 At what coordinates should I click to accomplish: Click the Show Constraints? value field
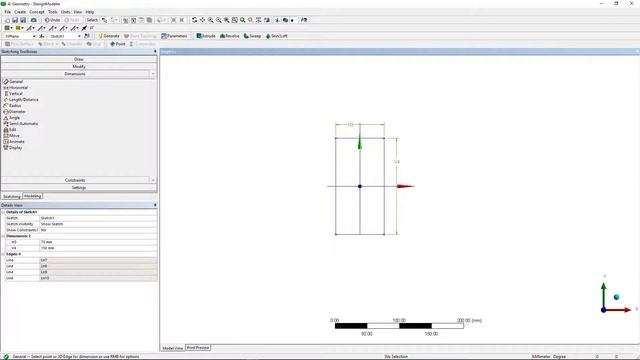tap(98, 230)
